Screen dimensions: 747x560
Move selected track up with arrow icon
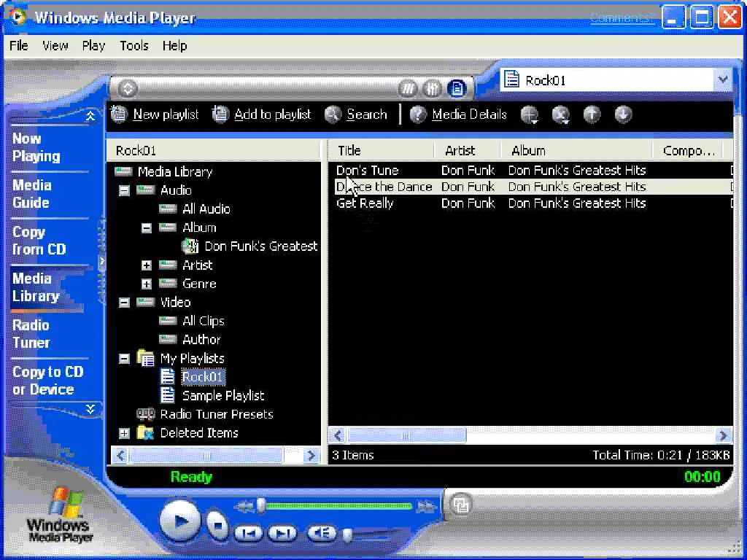tap(592, 114)
